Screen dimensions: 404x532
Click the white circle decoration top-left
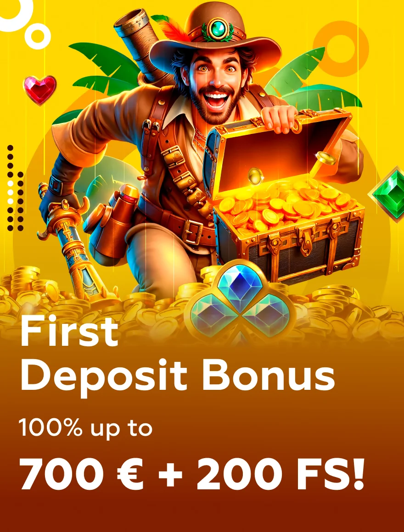click(x=37, y=36)
